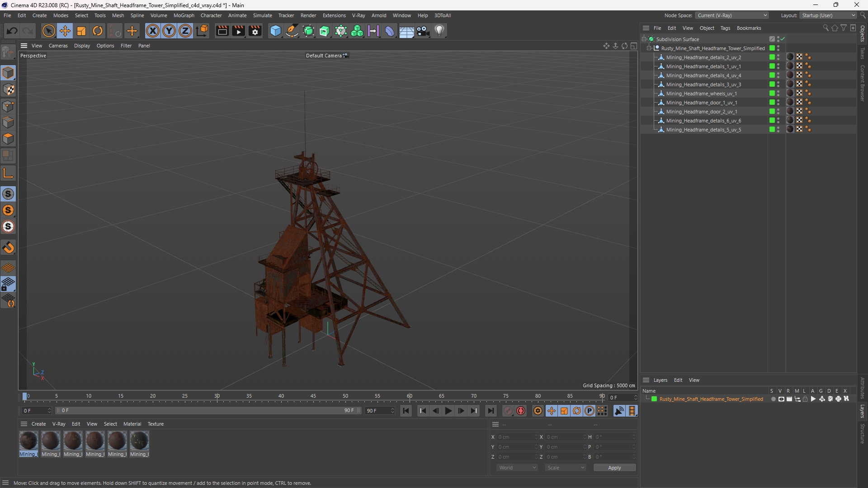Image resolution: width=868 pixels, height=488 pixels.
Task: Click Render View clapperboard icon
Action: [222, 31]
